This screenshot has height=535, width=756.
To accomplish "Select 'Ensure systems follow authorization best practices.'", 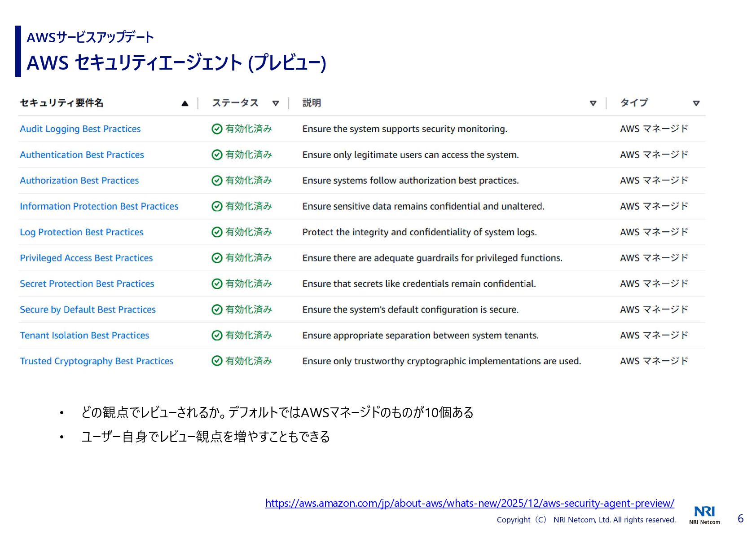I will click(x=411, y=181).
